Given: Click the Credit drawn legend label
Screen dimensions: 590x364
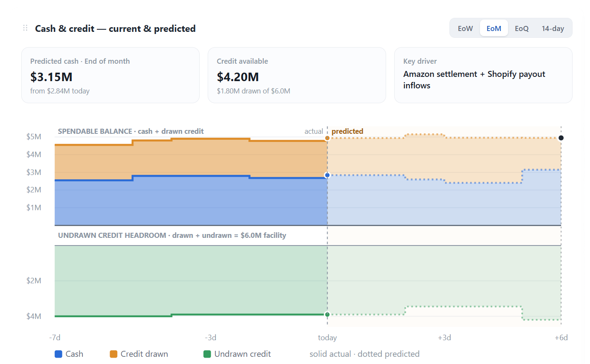Looking at the screenshot, I should point(144,354).
